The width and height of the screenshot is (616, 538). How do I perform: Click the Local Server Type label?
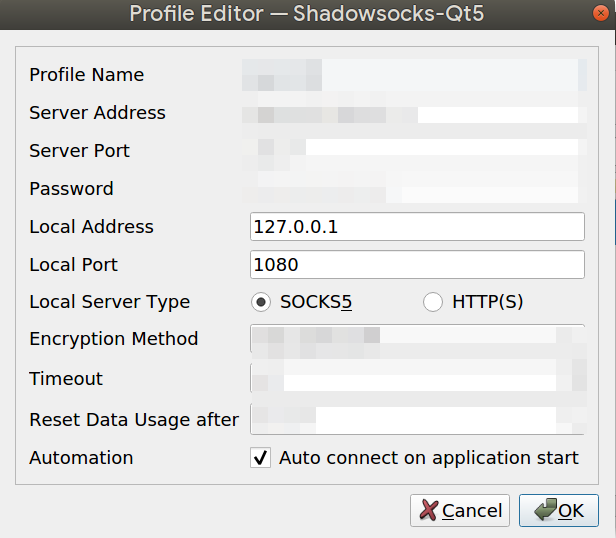coord(110,302)
